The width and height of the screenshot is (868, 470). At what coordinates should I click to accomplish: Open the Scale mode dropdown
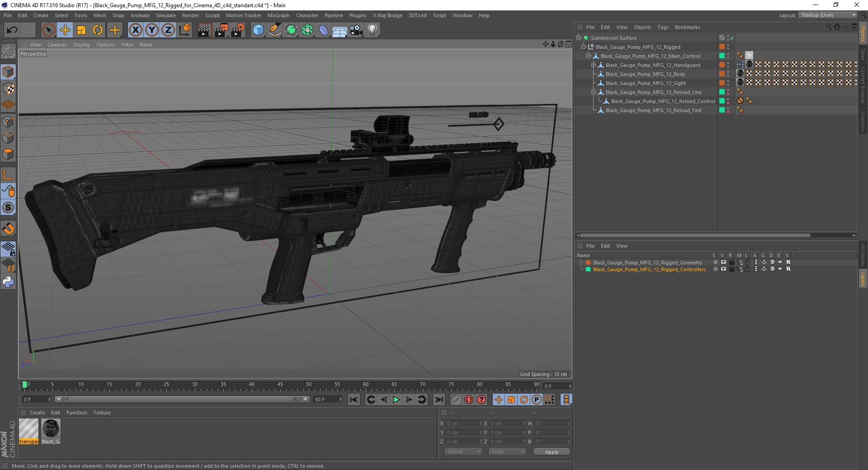tap(507, 451)
